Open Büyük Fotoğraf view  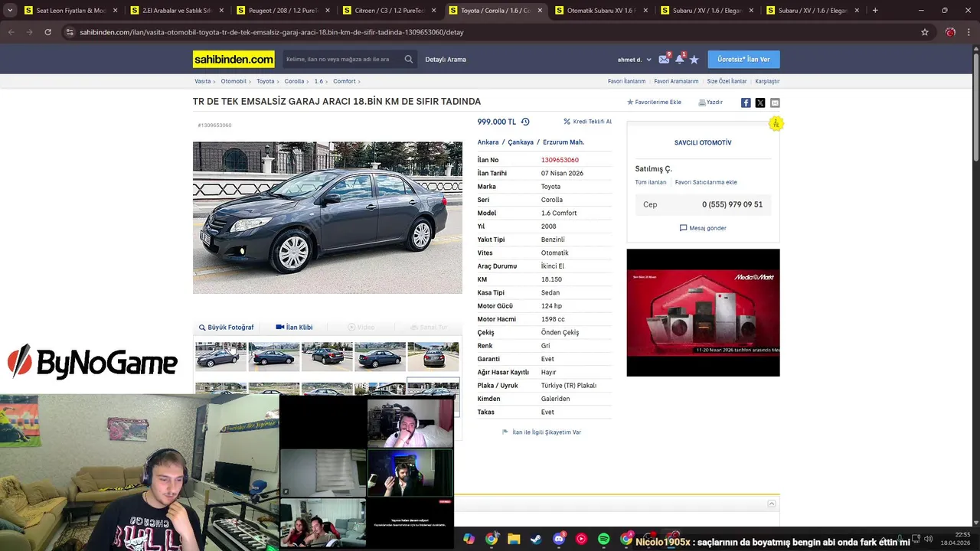(226, 327)
